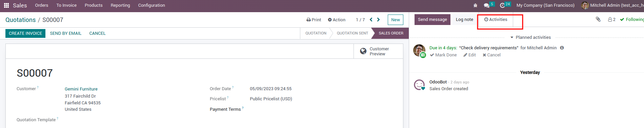This screenshot has height=128, width=644.
Task: Select the Quotation Sent status stage
Action: point(352,33)
